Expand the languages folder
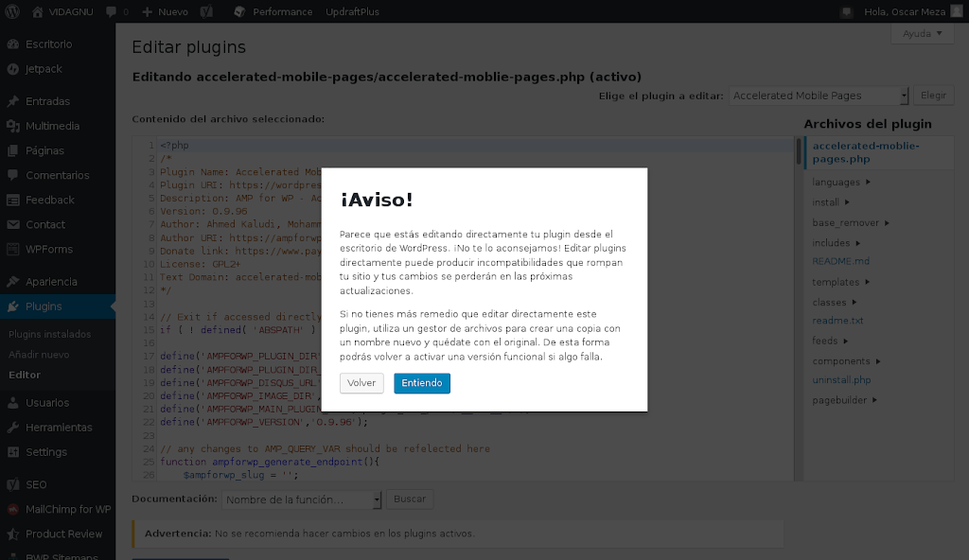Image resolution: width=969 pixels, height=560 pixels. pyautogui.click(x=841, y=183)
